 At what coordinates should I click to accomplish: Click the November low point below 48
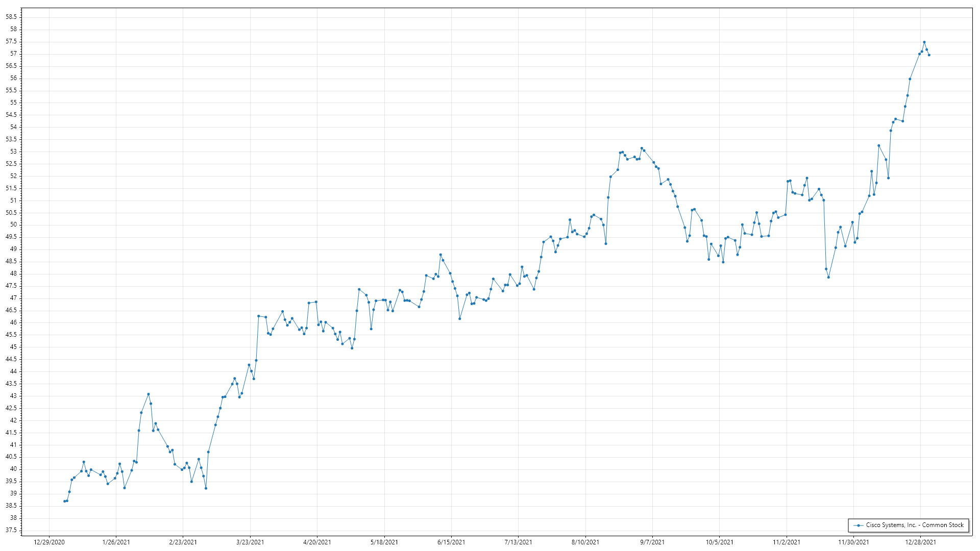(x=828, y=277)
